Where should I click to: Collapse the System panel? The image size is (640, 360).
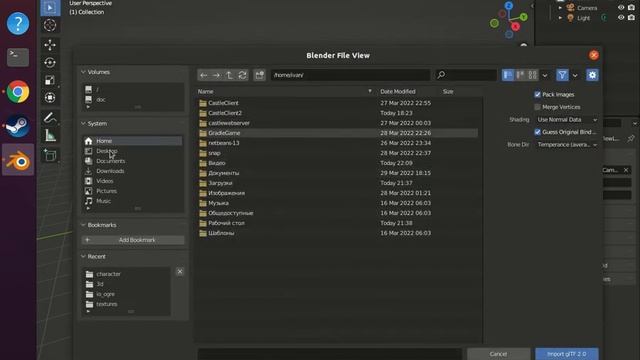(x=83, y=123)
